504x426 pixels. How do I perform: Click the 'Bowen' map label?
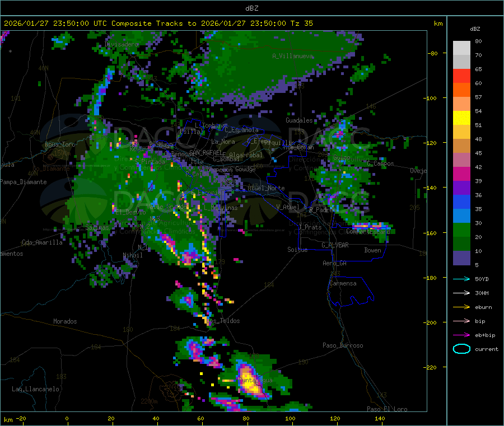click(x=372, y=250)
